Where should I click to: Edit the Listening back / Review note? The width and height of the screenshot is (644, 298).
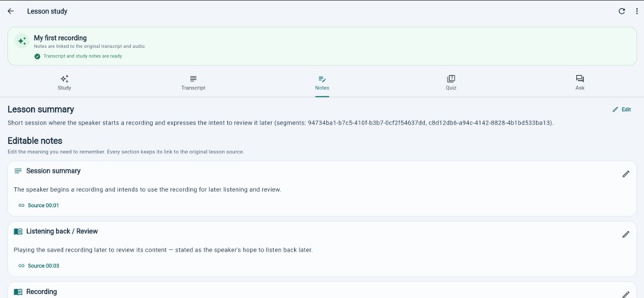[626, 234]
